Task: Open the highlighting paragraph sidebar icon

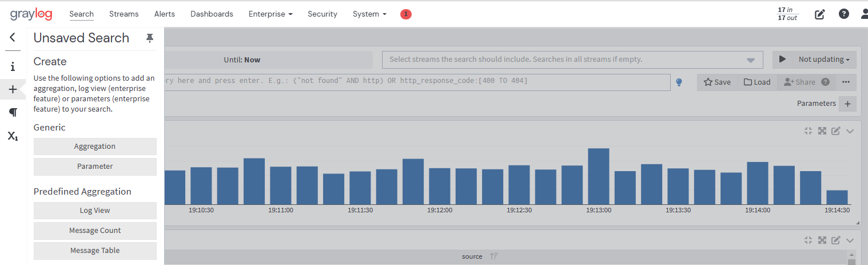Action: (13, 112)
